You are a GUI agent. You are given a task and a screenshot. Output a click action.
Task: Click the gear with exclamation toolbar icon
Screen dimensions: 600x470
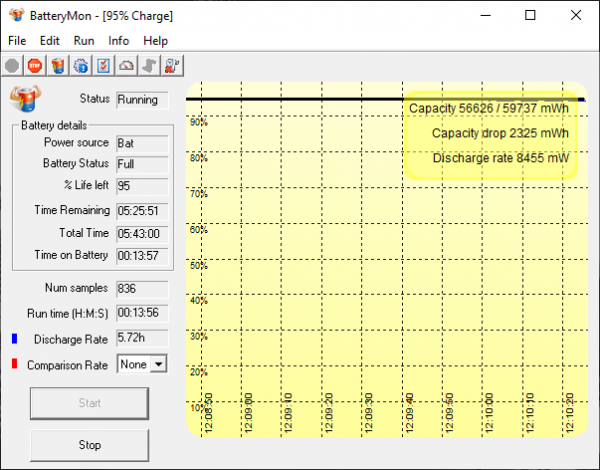pos(81,66)
